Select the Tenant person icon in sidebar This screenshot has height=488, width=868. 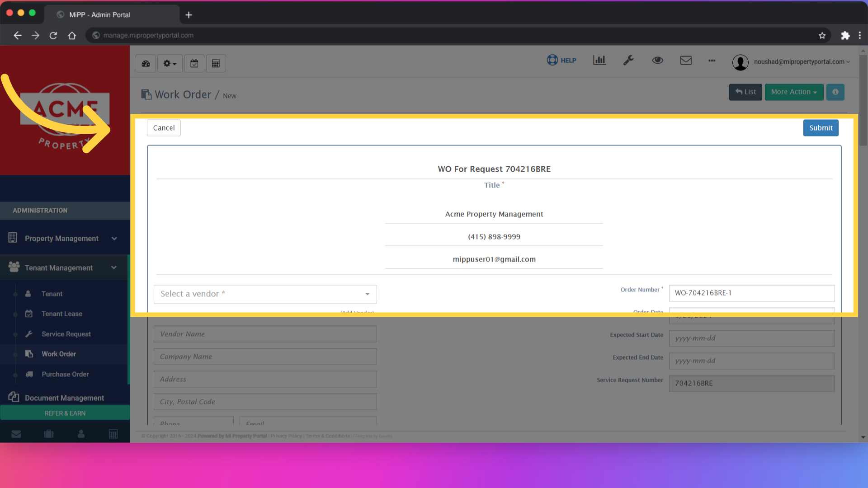(x=28, y=294)
